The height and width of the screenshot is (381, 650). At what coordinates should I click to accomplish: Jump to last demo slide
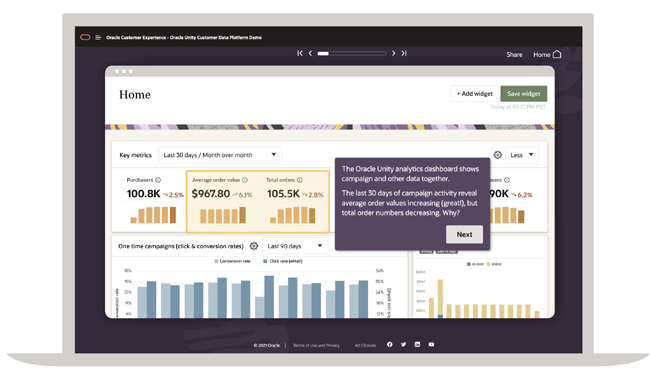click(x=404, y=53)
